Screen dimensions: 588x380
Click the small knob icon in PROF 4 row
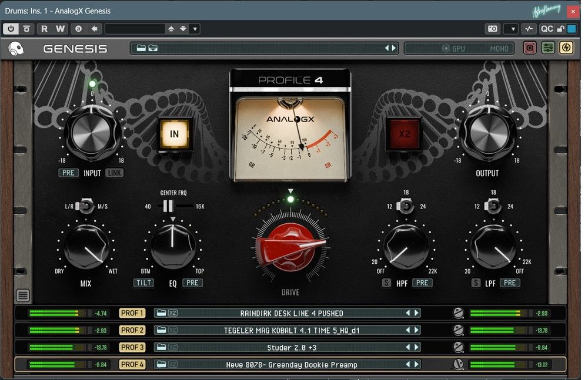(x=458, y=365)
